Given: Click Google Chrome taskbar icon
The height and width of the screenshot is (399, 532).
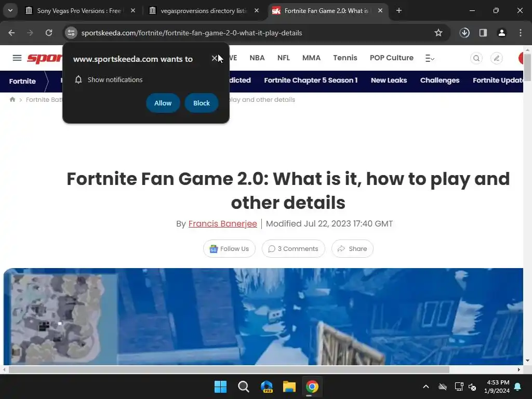Looking at the screenshot, I should coord(312,387).
